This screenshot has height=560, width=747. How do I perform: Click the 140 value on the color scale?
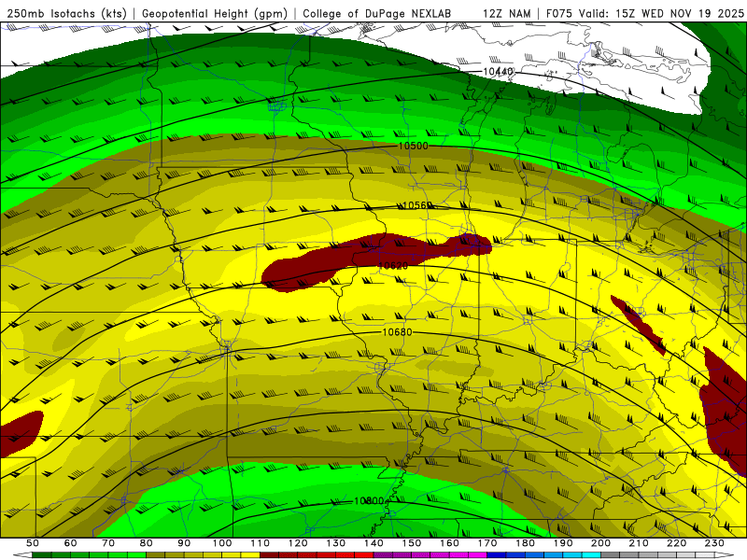click(374, 543)
